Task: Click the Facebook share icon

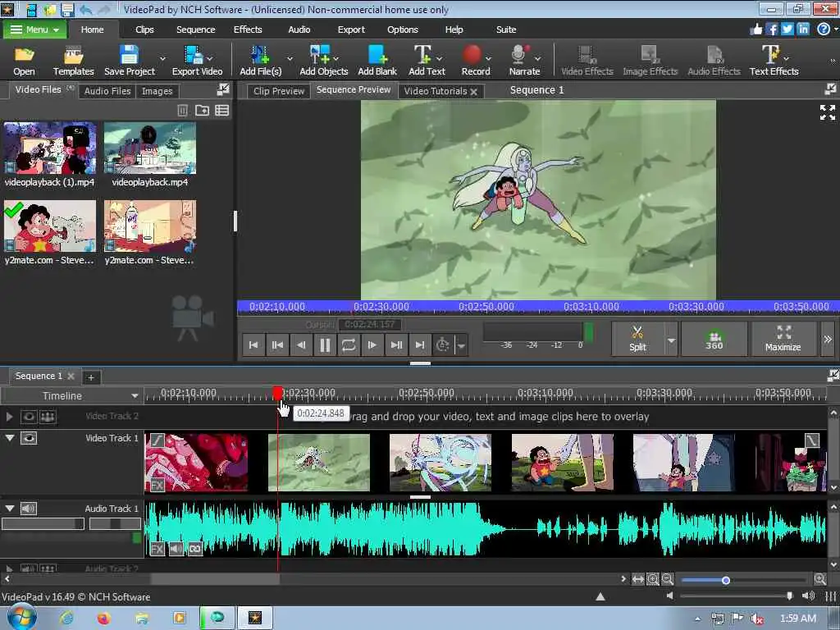Action: tap(771, 30)
